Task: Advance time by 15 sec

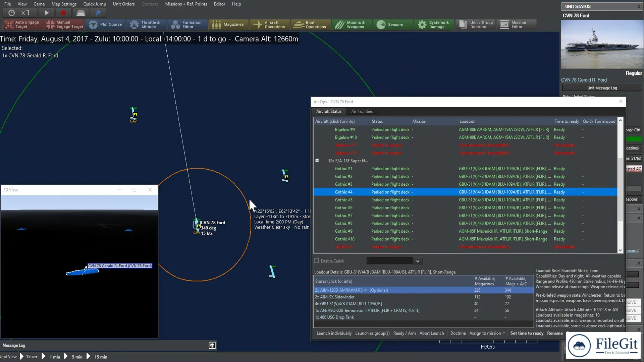Action: pyautogui.click(x=29, y=357)
